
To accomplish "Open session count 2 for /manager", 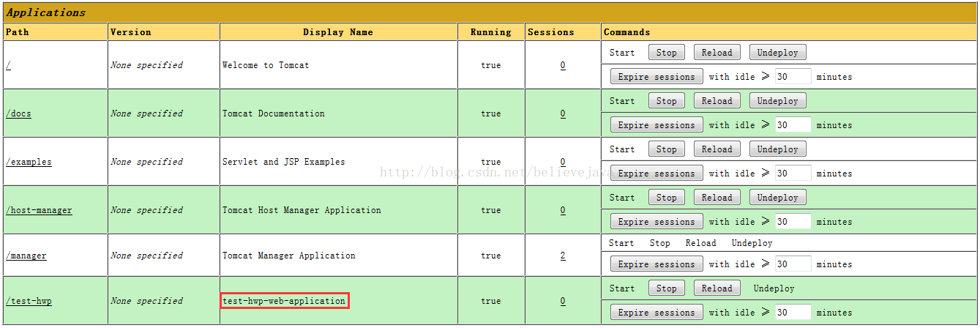I will coord(563,256).
